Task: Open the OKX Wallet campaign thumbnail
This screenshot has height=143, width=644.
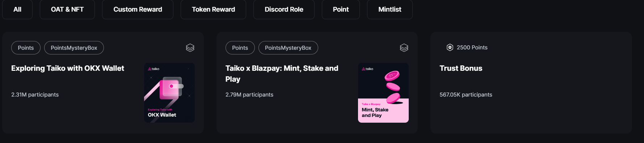Action: (169, 93)
